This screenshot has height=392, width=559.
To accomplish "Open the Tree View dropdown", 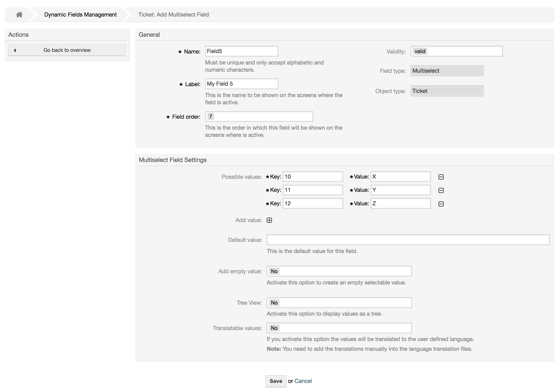I will 339,302.
